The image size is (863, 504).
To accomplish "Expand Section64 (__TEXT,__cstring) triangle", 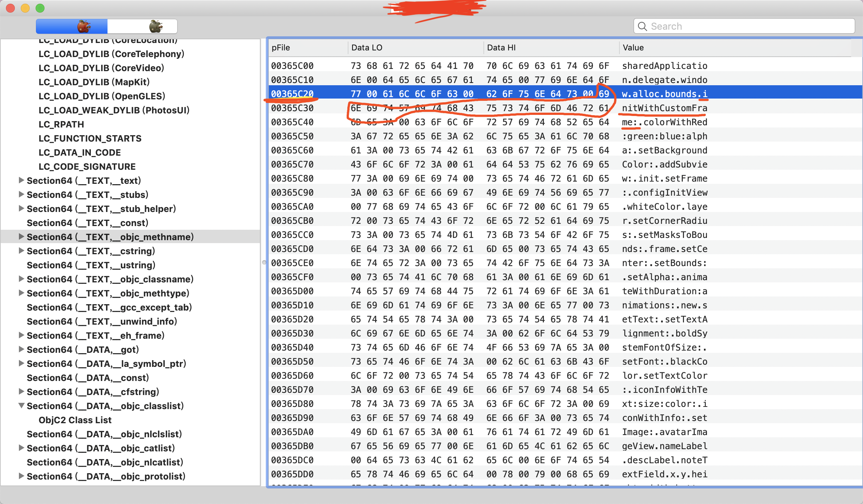I will pyautogui.click(x=22, y=251).
